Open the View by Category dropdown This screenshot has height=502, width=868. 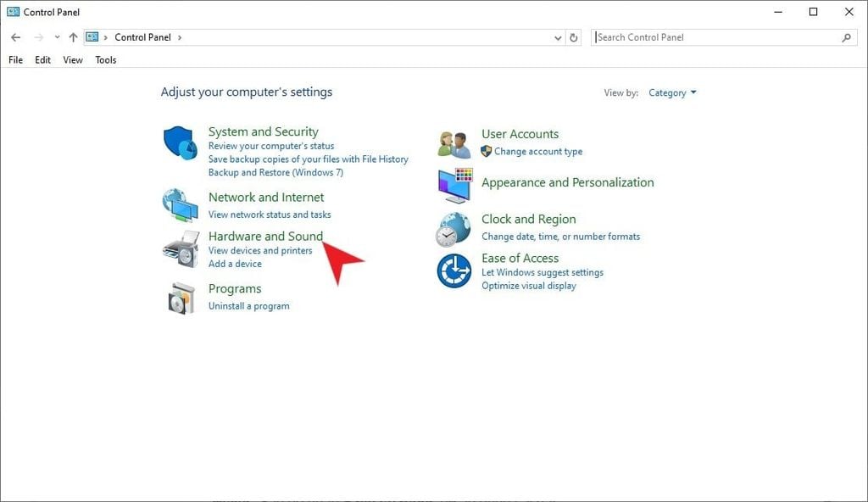[672, 92]
